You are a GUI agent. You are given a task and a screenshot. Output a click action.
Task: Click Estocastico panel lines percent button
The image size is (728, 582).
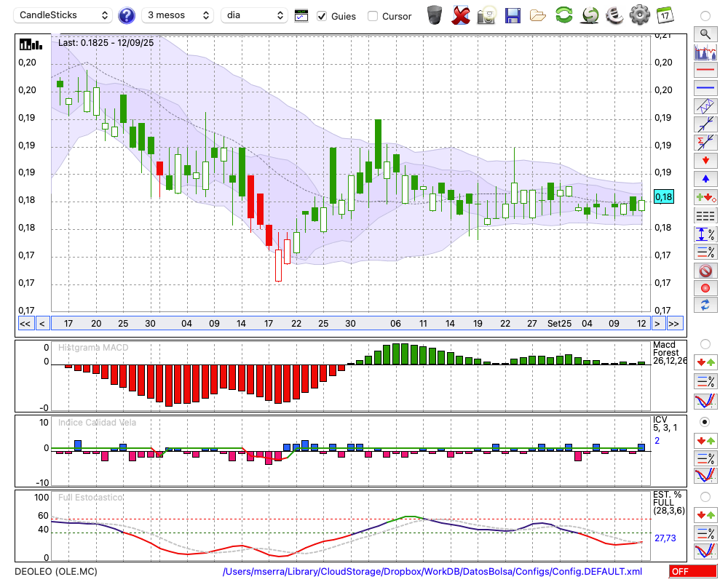tap(705, 533)
